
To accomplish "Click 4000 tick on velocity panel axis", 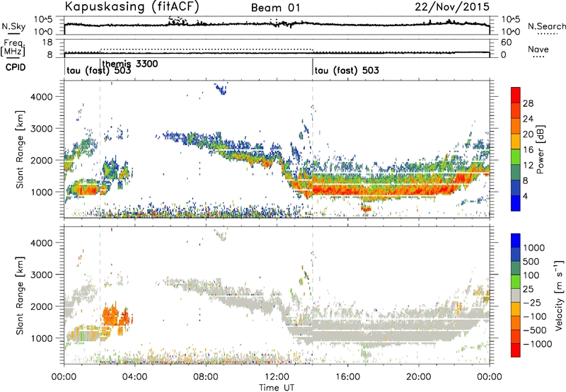I will point(42,243).
